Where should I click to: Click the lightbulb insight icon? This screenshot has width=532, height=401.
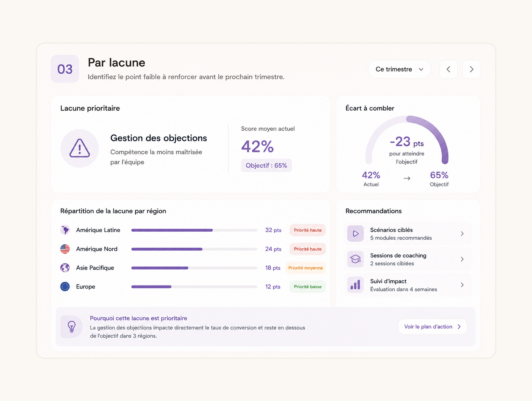coord(72,327)
